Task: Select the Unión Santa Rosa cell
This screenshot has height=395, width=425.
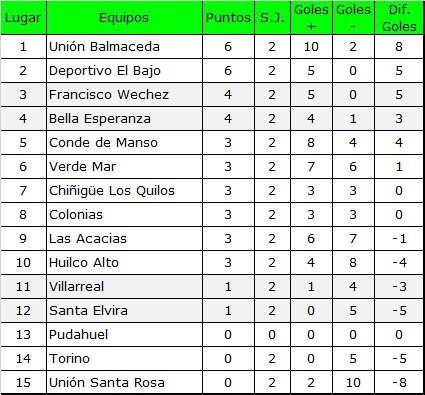Action: [124, 382]
